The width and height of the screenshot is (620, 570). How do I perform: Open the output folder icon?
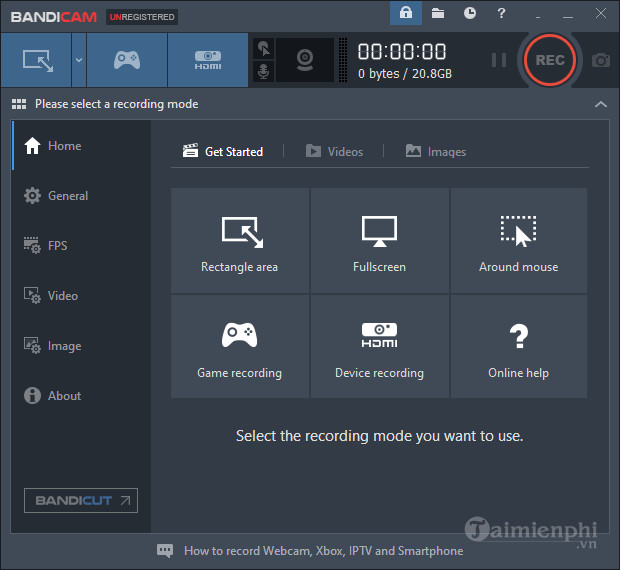(438, 13)
